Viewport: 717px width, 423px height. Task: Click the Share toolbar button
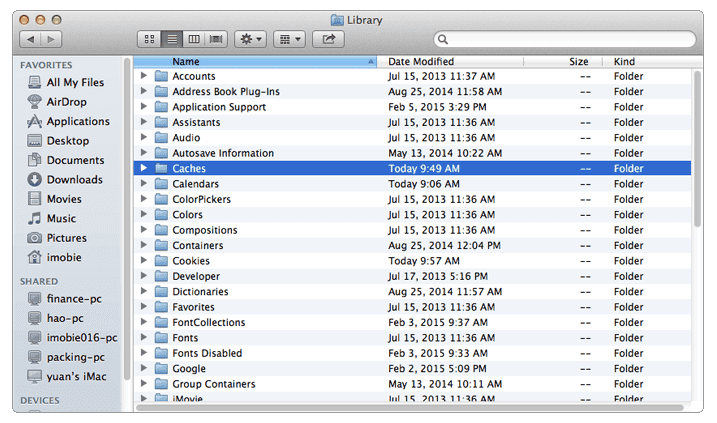(328, 39)
